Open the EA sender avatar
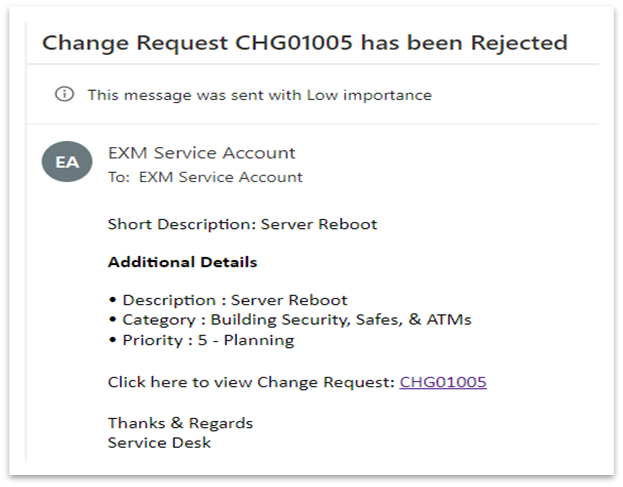The height and width of the screenshot is (487, 623). coord(67,162)
